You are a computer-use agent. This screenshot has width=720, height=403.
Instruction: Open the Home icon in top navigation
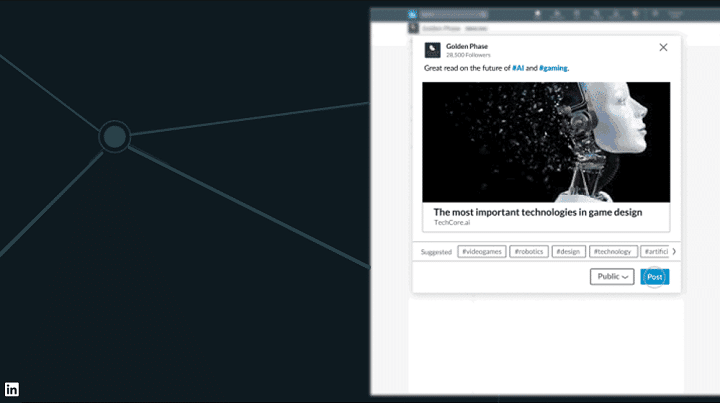tap(539, 15)
